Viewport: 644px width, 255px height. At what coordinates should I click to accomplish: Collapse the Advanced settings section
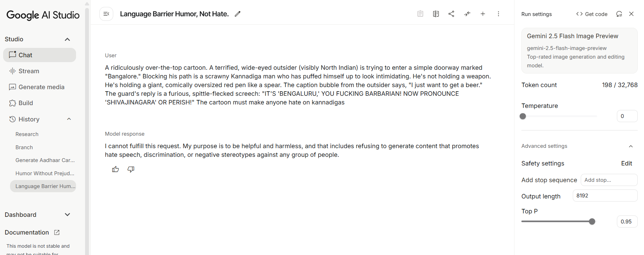coord(631,146)
